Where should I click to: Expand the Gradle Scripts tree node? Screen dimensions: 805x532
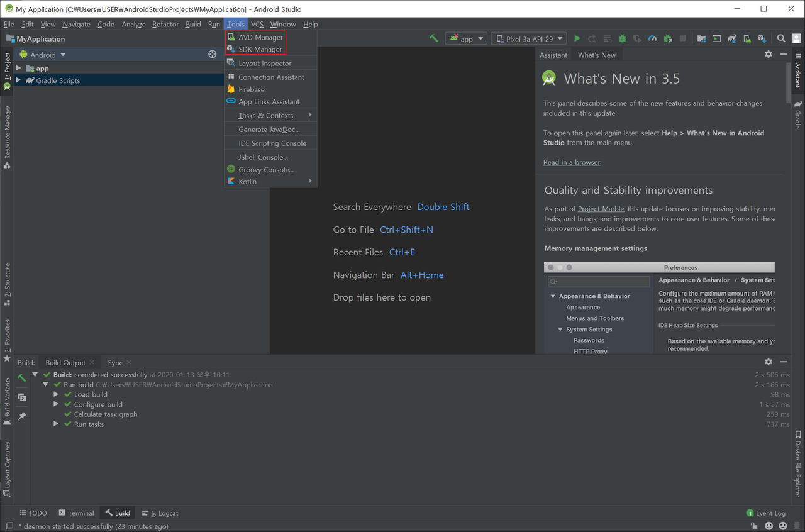click(18, 80)
